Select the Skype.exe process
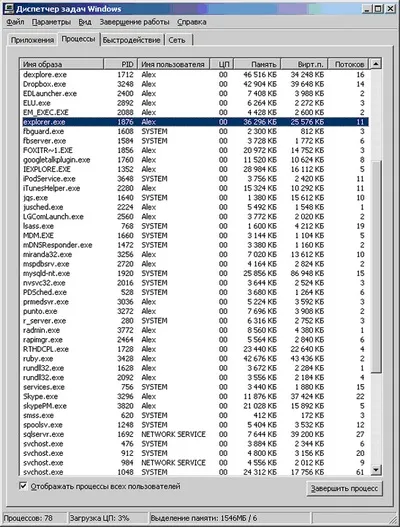Screen dimensions: 400x527 [194, 396]
